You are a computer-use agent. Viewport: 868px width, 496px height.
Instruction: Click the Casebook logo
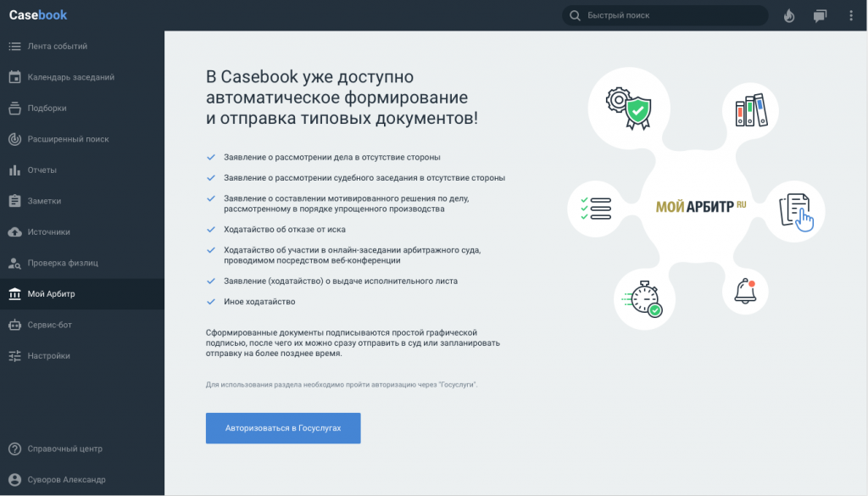[x=37, y=15]
